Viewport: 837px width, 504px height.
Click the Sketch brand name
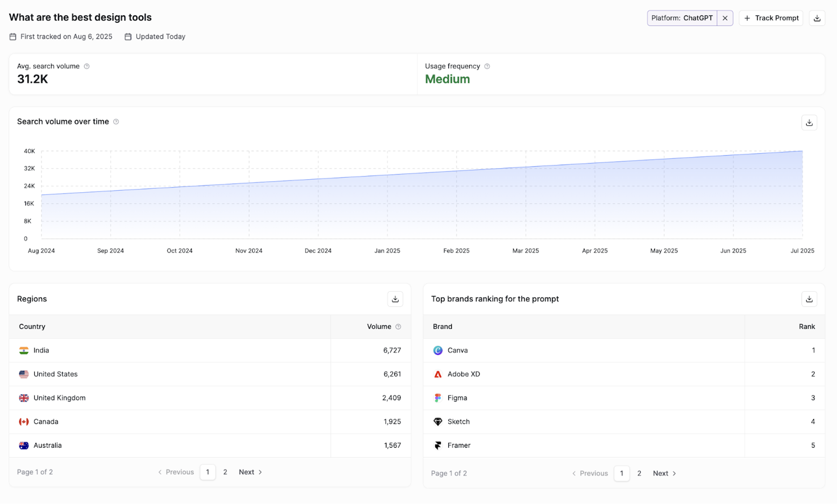coord(459,422)
